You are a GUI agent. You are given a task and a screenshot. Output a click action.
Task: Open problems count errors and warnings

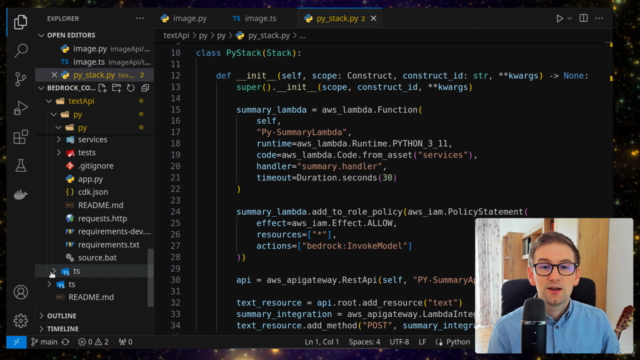(x=93, y=342)
